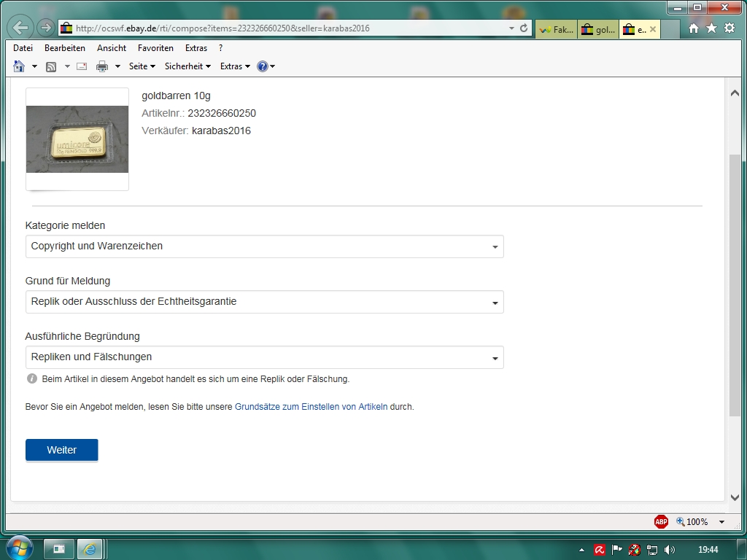Image resolution: width=747 pixels, height=560 pixels.
Task: Click article number 232326660250
Action: coord(222,113)
